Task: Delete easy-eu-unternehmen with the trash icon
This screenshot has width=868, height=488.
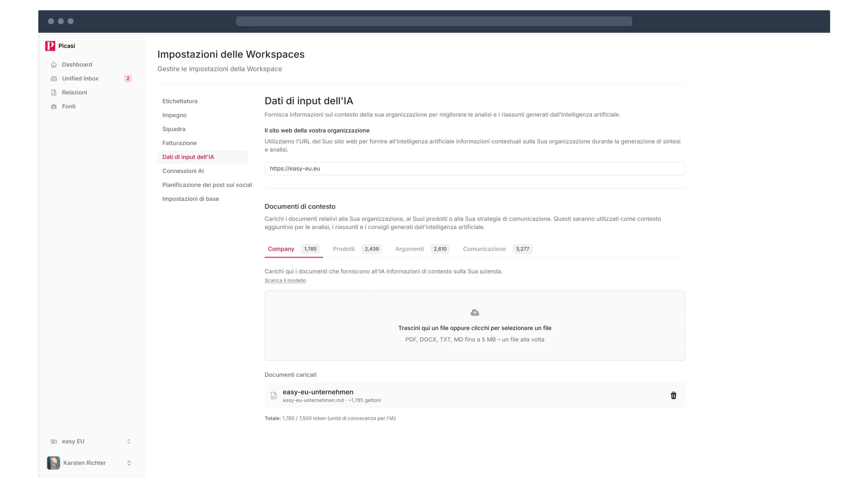Action: click(x=674, y=395)
